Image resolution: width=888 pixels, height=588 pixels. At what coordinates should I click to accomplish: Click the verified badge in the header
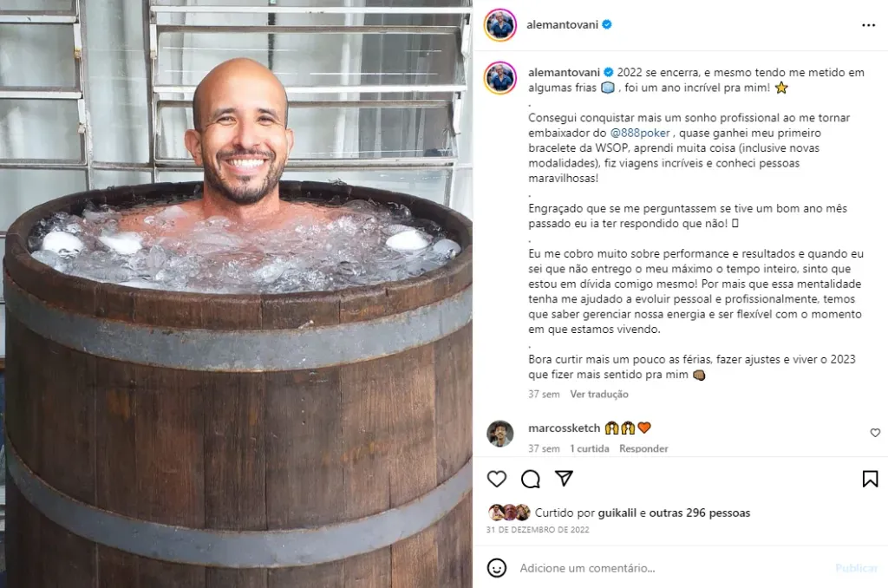606,24
